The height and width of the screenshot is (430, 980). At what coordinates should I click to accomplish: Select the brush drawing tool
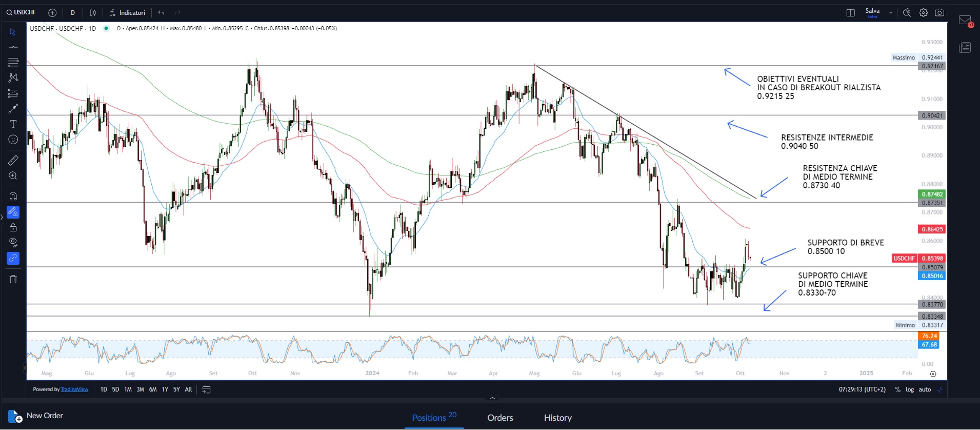click(13, 108)
